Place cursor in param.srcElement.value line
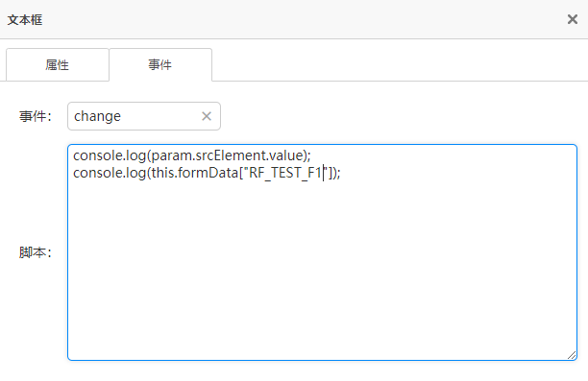Image resolution: width=588 pixels, height=381 pixels. point(192,155)
